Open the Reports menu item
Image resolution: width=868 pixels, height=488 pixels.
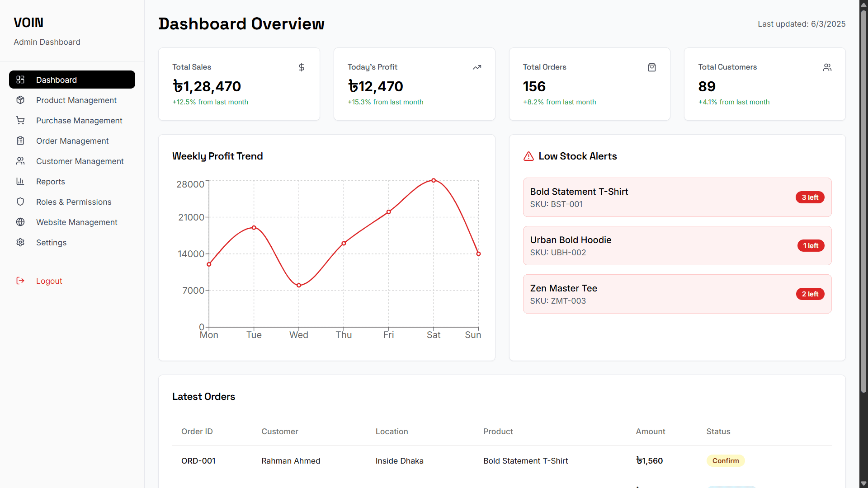[x=51, y=182]
